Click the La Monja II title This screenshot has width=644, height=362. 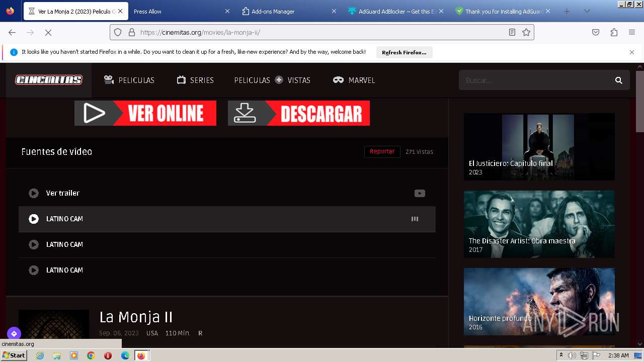pyautogui.click(x=136, y=317)
